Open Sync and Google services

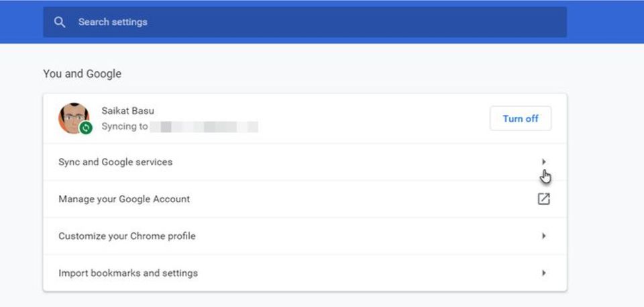click(305, 162)
